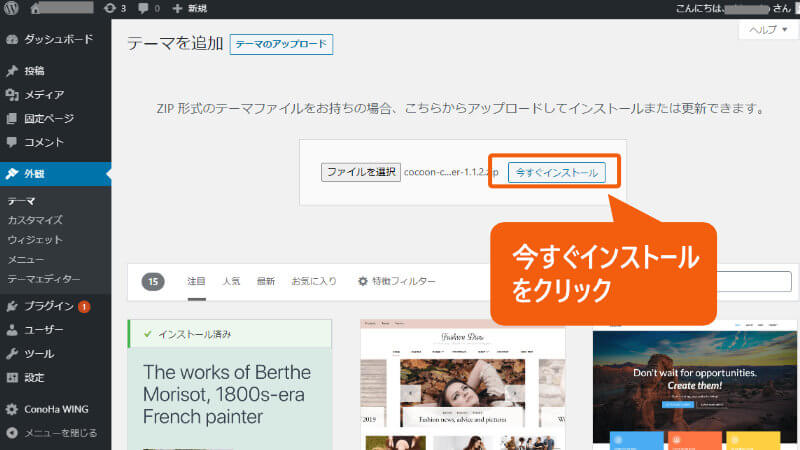The height and width of the screenshot is (450, 800).
Task: Click the ダッシュボード gauge icon
Action: click(x=12, y=39)
